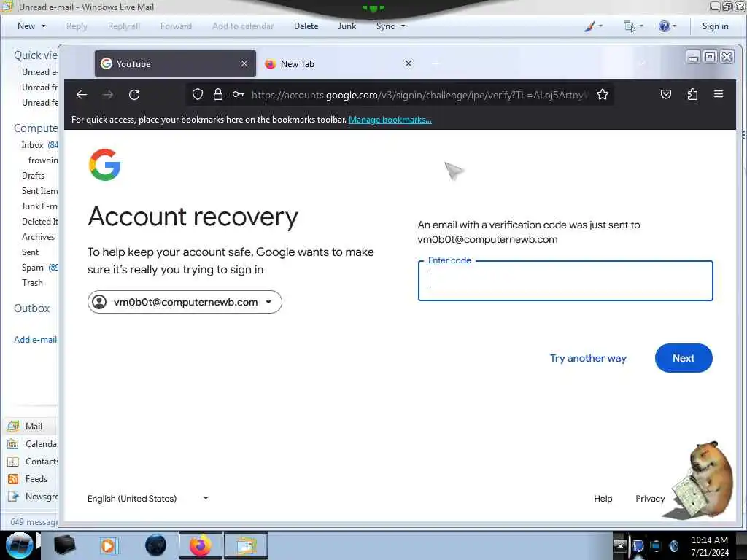747x560 pixels.
Task: Click Sign in in Windows Live Mail
Action: pyautogui.click(x=715, y=26)
